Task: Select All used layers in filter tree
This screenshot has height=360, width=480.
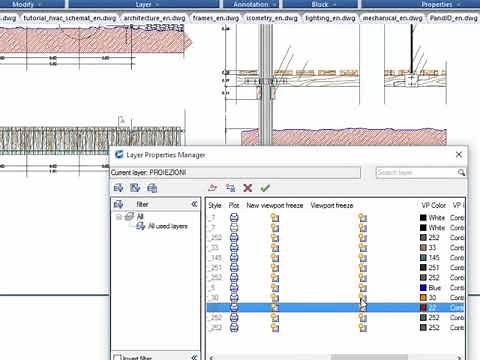Action: [167, 226]
